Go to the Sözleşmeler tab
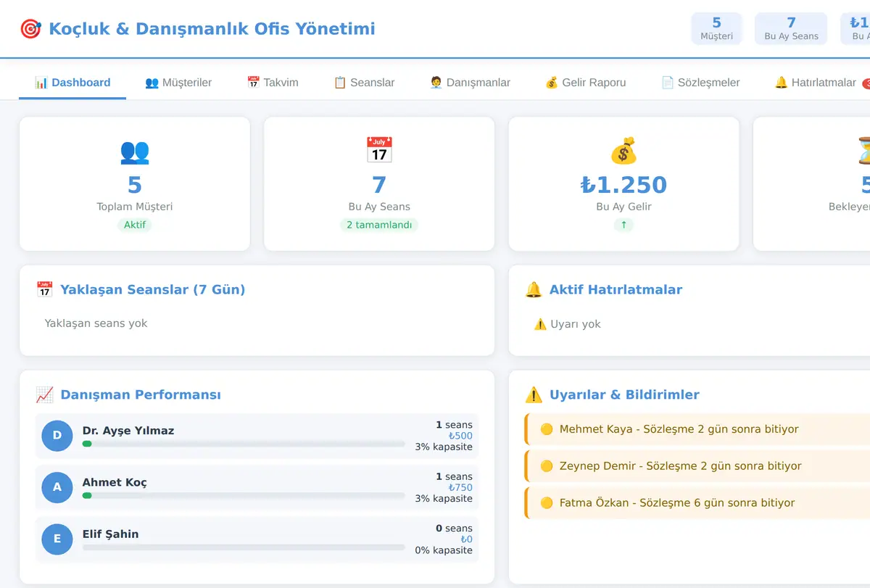Image resolution: width=870 pixels, height=588 pixels. click(700, 83)
